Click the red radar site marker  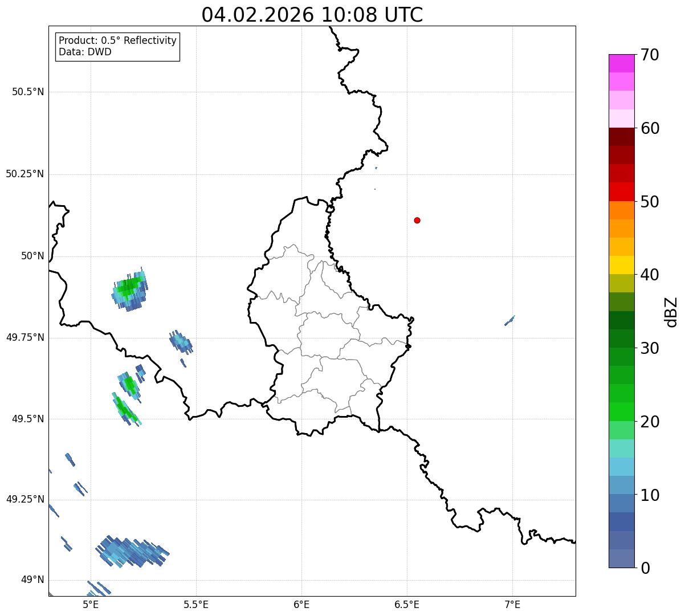point(417,220)
